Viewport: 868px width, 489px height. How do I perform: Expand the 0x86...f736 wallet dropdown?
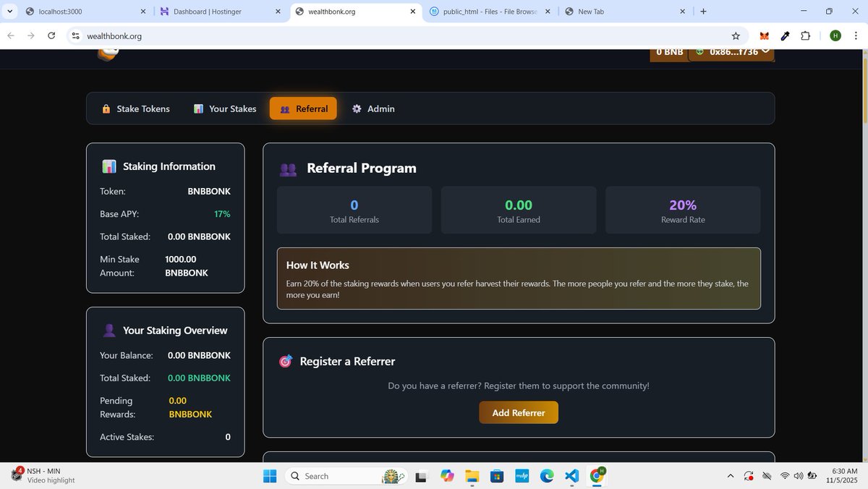click(x=732, y=51)
